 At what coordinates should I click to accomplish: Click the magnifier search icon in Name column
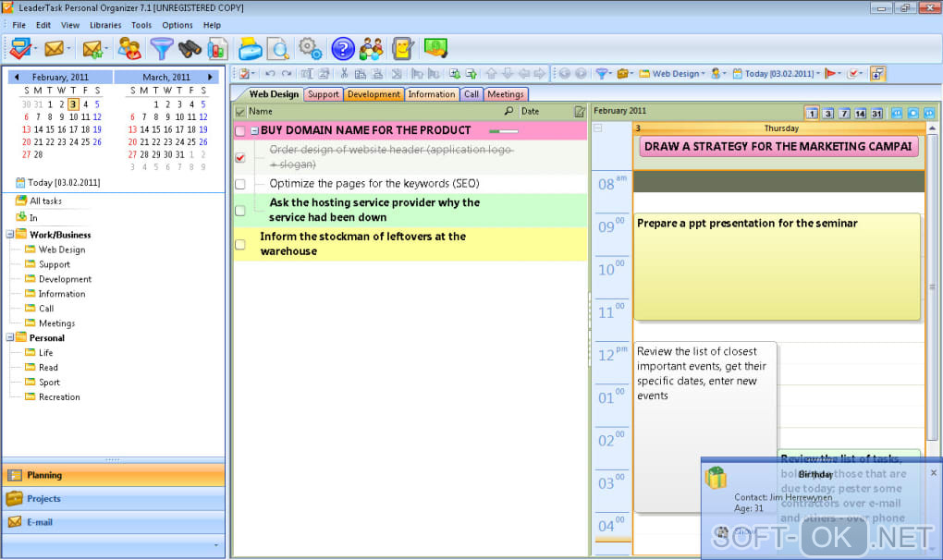508,111
